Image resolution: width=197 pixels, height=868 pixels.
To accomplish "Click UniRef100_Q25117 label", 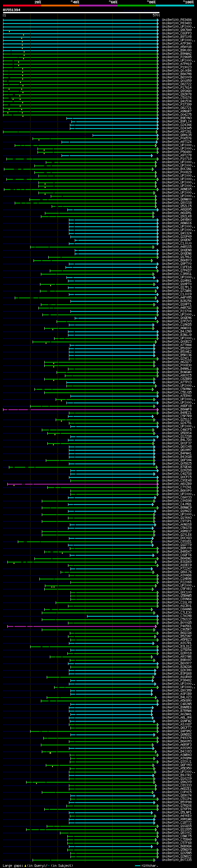I will (x=177, y=419).
